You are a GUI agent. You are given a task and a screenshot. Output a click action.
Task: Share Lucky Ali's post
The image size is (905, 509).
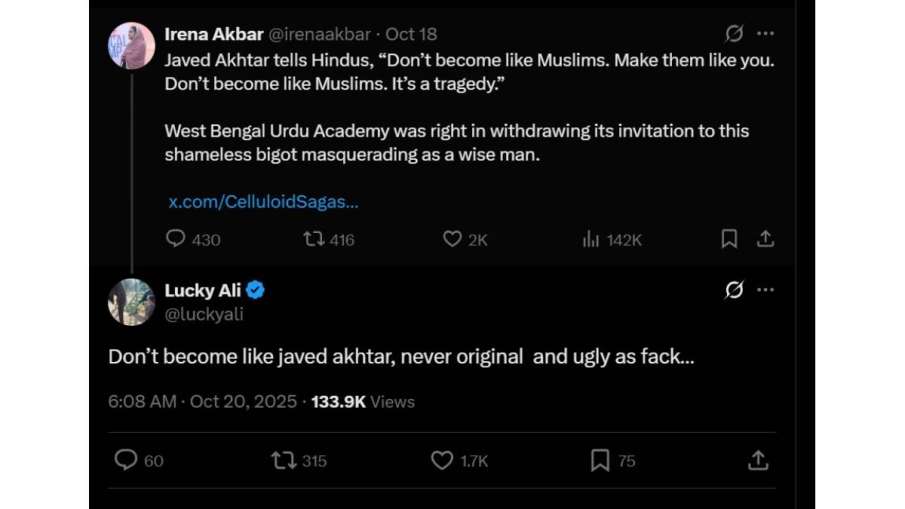758,460
